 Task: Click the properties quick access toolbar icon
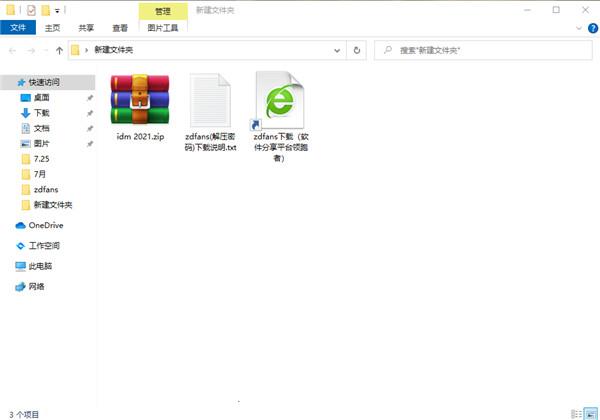click(x=31, y=10)
